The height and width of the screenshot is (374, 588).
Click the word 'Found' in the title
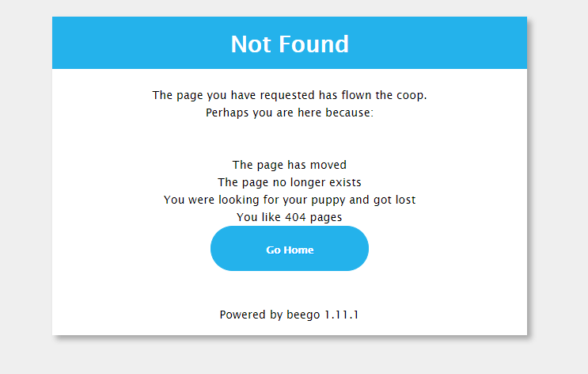tap(313, 44)
